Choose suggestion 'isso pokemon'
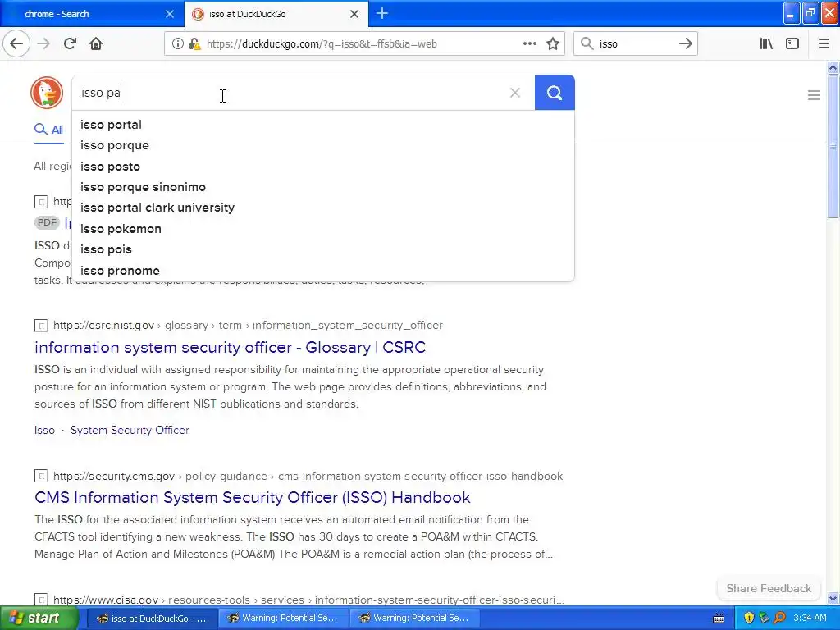 pos(323,229)
